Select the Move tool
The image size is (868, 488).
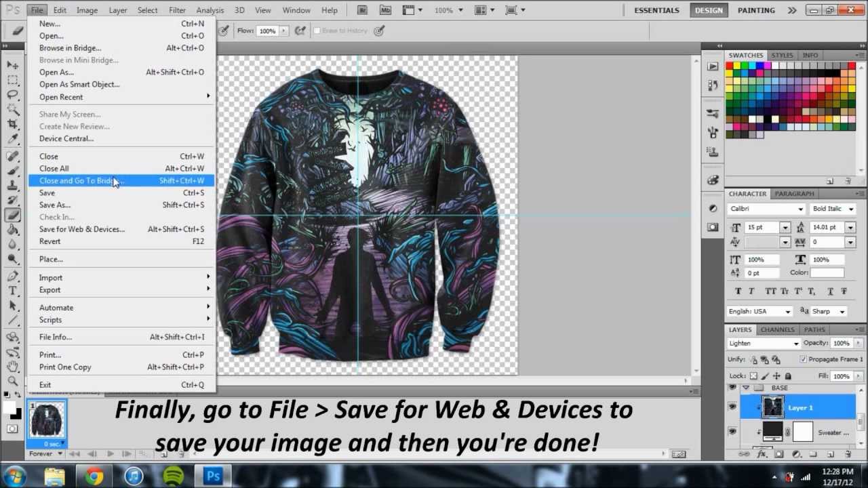(13, 65)
